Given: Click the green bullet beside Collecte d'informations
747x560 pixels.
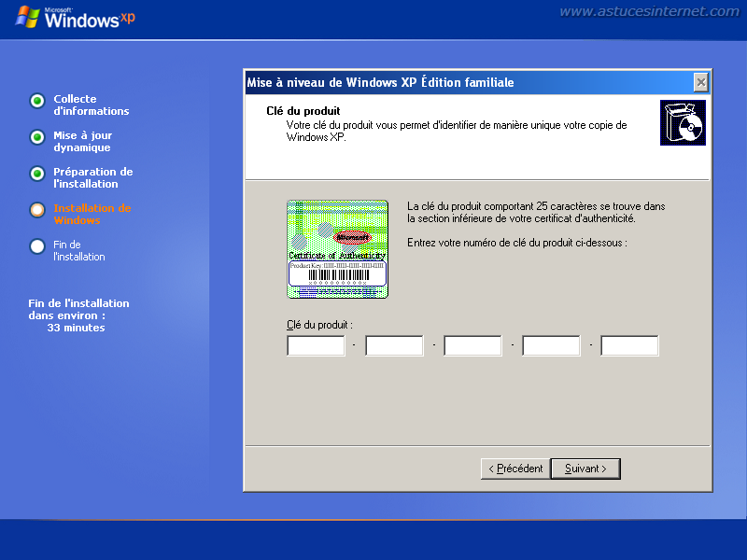Looking at the screenshot, I should (x=37, y=101).
